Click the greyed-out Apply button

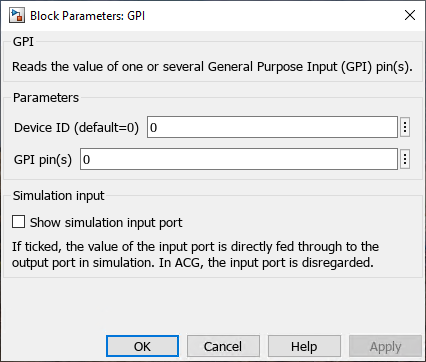click(385, 346)
